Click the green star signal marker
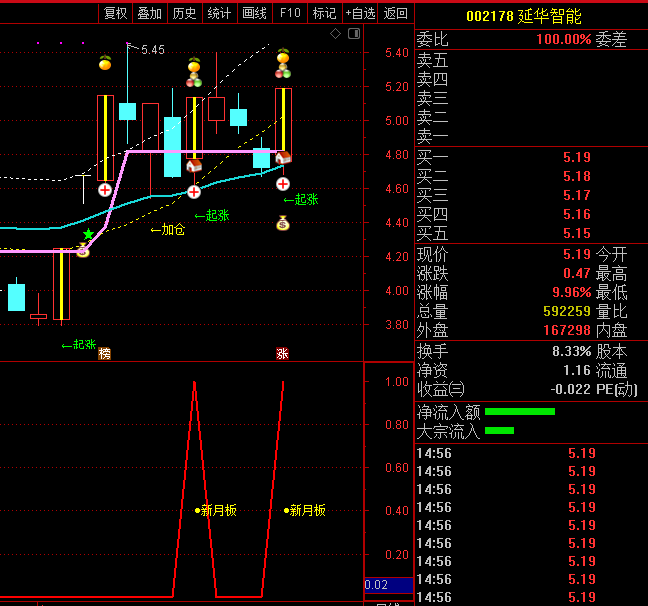The height and width of the screenshot is (606, 648). point(88,234)
